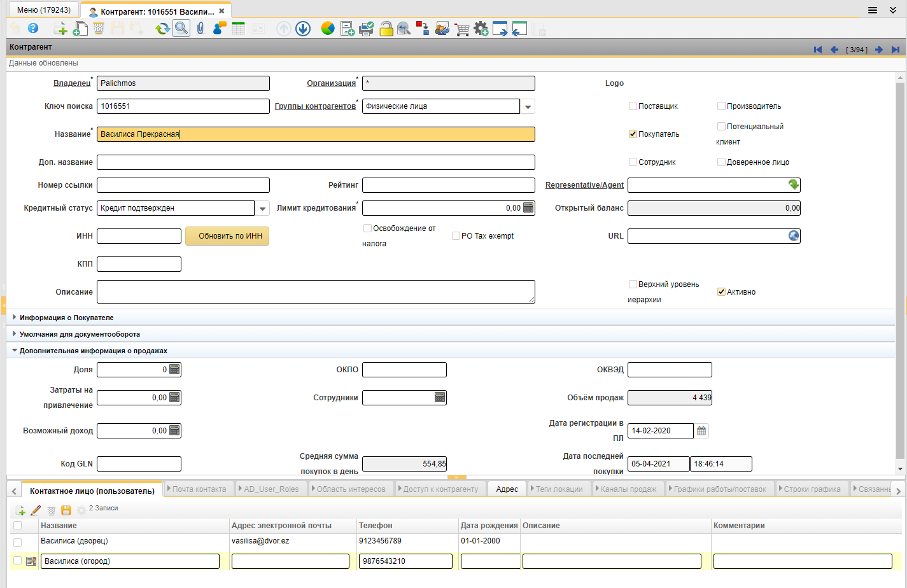907x588 pixels.
Task: Click the shopping cart toolbar icon
Action: [462, 29]
